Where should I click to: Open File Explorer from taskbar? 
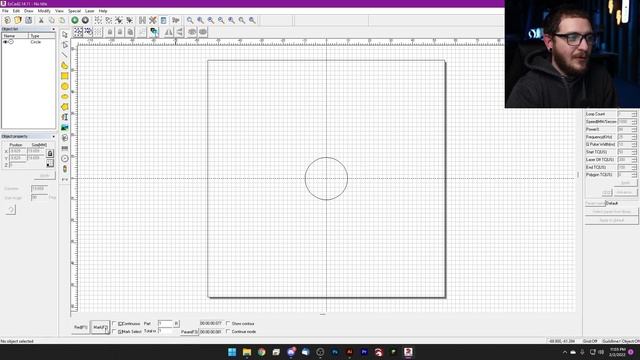247,352
